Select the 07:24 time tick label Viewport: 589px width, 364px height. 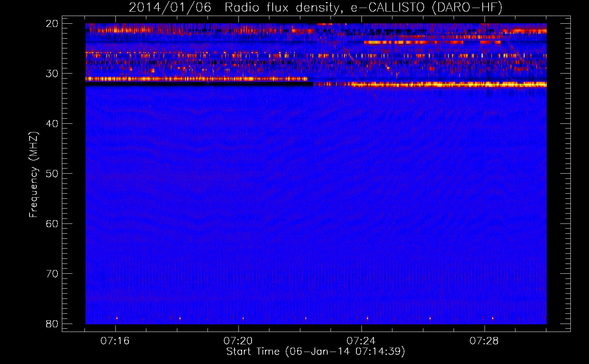(361, 341)
